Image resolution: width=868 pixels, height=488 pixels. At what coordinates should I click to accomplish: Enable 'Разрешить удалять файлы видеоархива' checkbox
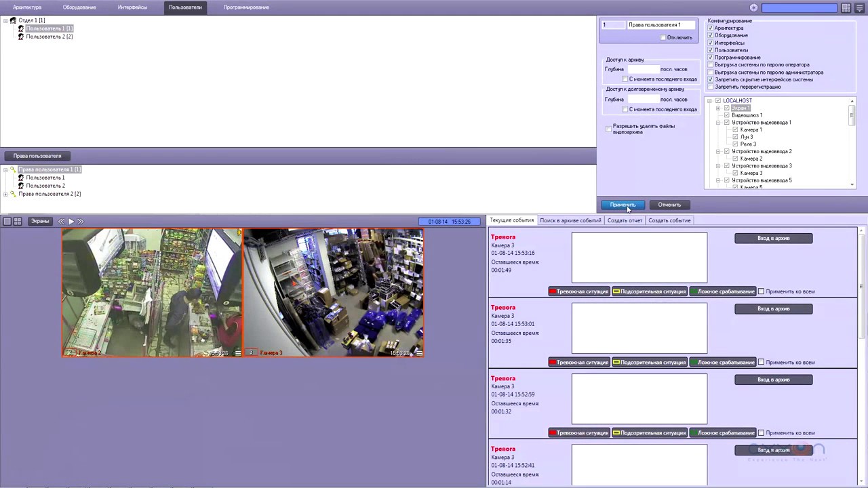(608, 128)
